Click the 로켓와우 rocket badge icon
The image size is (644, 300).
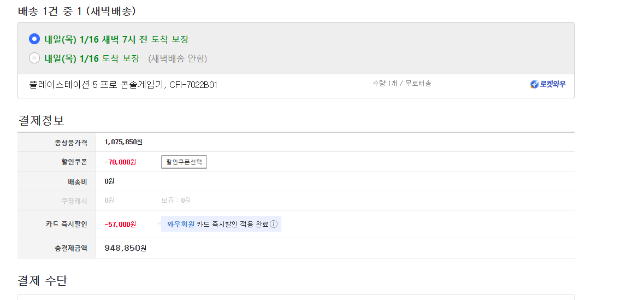pyautogui.click(x=535, y=84)
